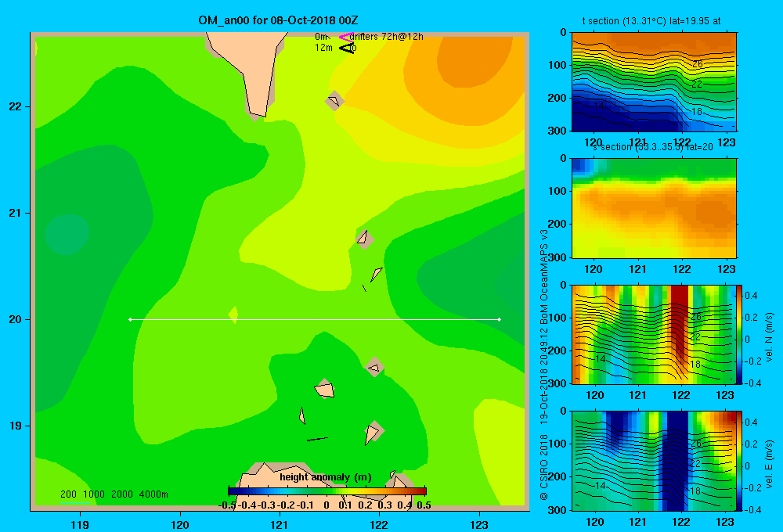Click the dark red northward current core in vel. N
The width and height of the screenshot is (783, 532).
[679, 319]
